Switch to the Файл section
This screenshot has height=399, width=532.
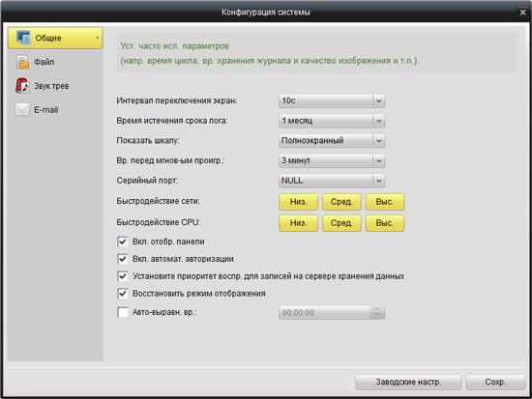pyautogui.click(x=55, y=62)
